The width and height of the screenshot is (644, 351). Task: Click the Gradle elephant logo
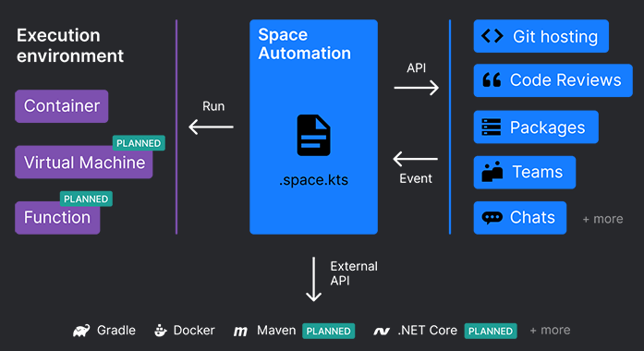tap(81, 331)
